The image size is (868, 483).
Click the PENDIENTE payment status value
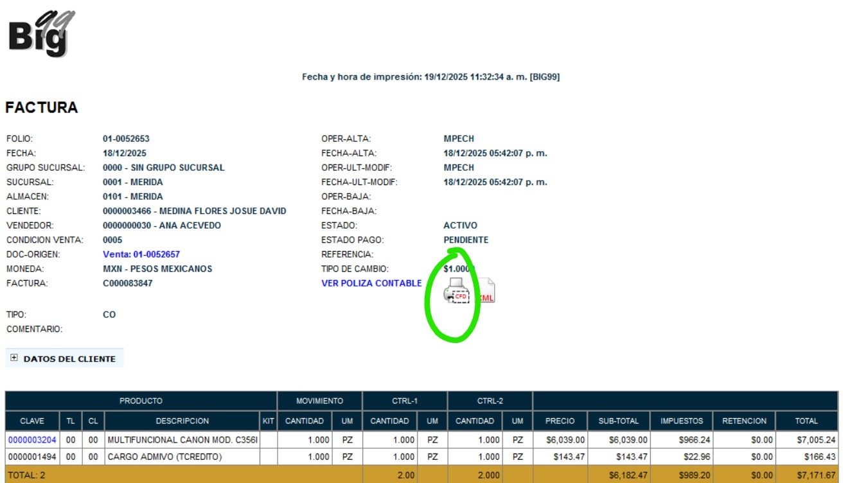pos(466,240)
